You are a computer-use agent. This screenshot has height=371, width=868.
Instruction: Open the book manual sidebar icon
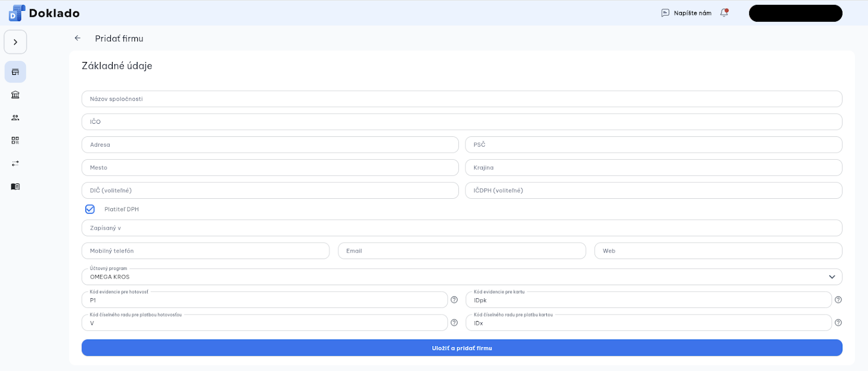click(x=15, y=186)
